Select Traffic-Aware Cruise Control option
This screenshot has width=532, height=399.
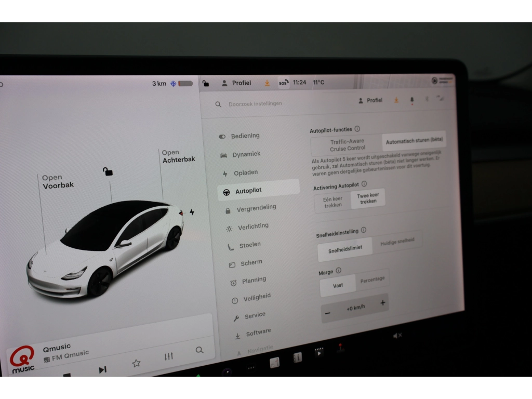(x=347, y=145)
